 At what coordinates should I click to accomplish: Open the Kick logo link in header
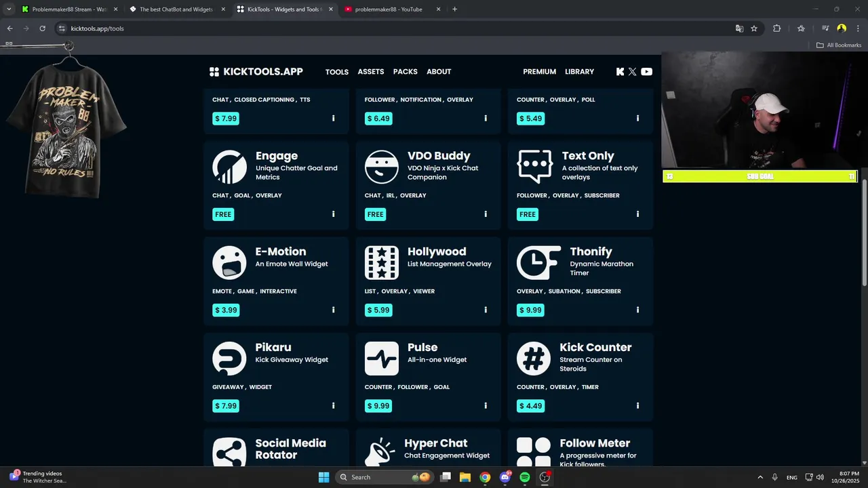[620, 72]
